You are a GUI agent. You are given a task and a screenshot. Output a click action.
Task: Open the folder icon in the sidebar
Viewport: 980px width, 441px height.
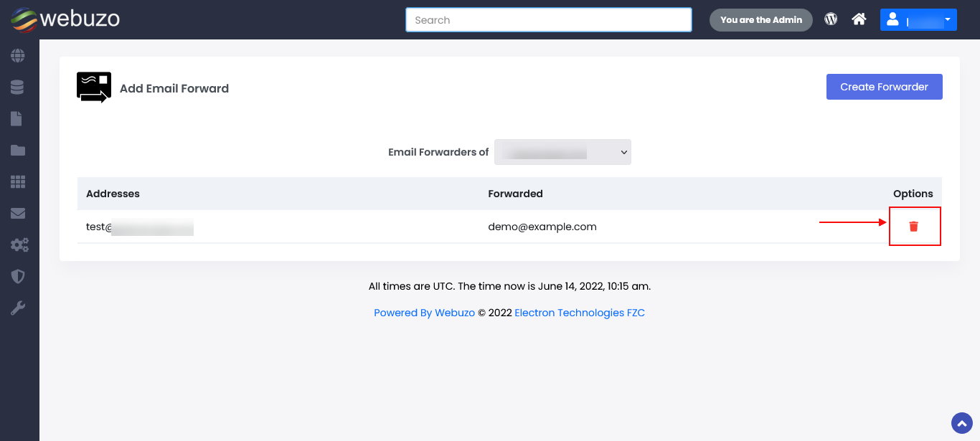[x=18, y=151]
